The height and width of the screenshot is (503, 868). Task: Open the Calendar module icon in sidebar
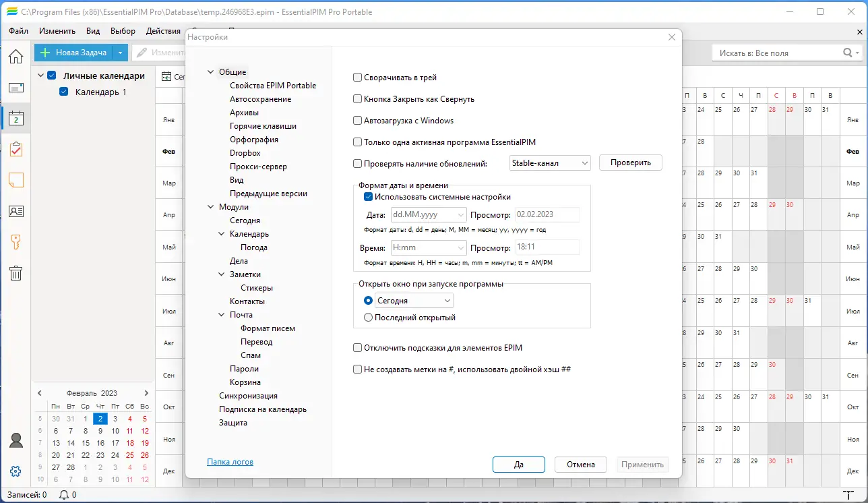(16, 119)
